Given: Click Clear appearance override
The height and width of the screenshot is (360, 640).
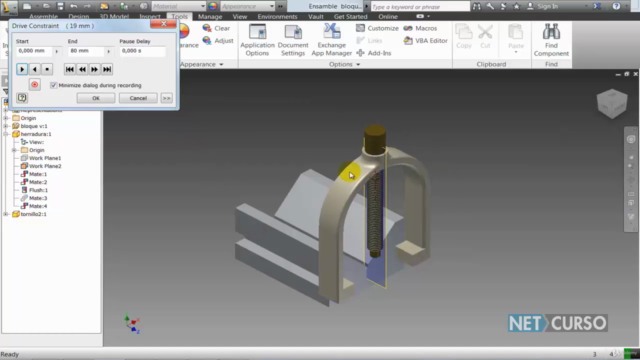Looking at the screenshot, I should click(216, 28).
